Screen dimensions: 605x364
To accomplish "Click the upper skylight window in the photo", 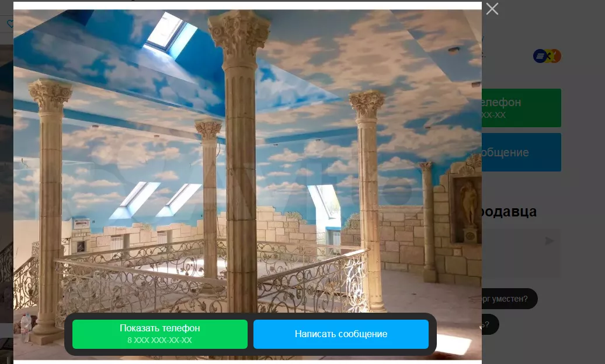I will (x=165, y=33).
